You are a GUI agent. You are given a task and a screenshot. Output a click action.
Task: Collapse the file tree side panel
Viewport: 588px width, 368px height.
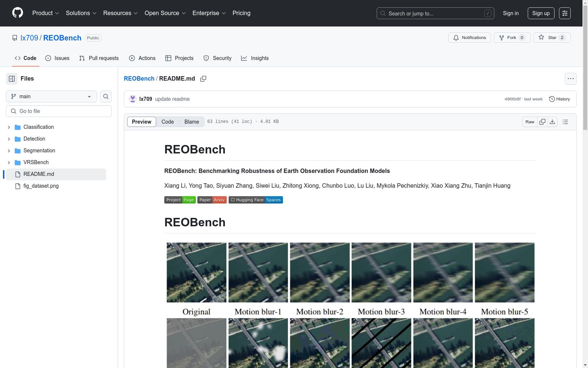coord(12,79)
